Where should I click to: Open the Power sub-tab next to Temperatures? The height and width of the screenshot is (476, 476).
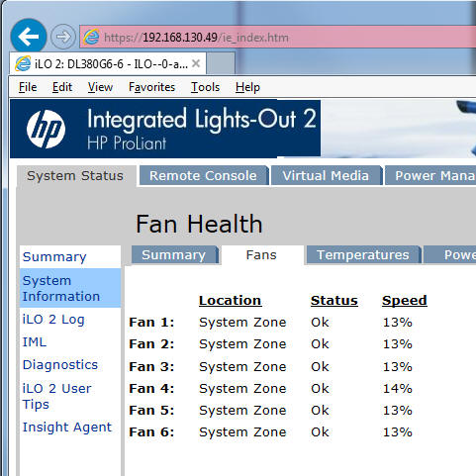tap(450, 255)
